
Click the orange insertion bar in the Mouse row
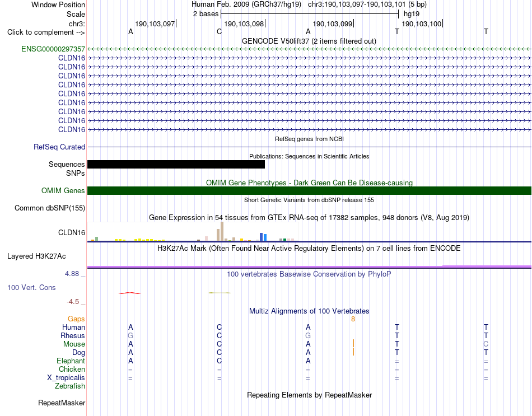tap(353, 344)
